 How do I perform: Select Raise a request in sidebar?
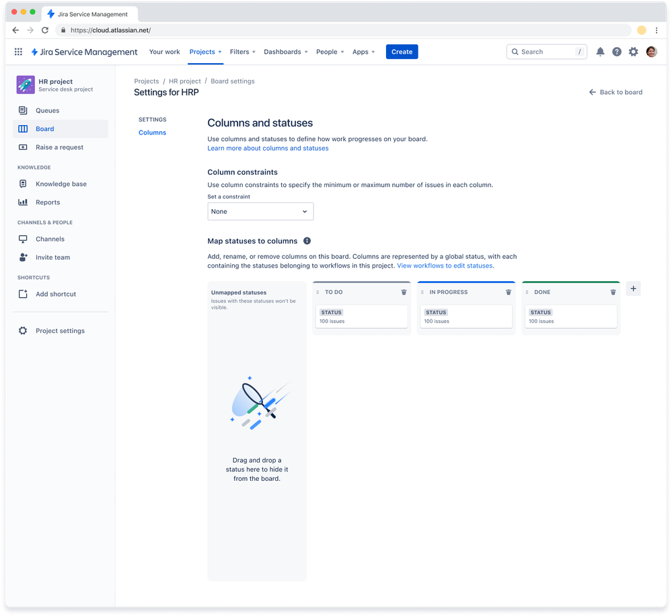pos(61,147)
